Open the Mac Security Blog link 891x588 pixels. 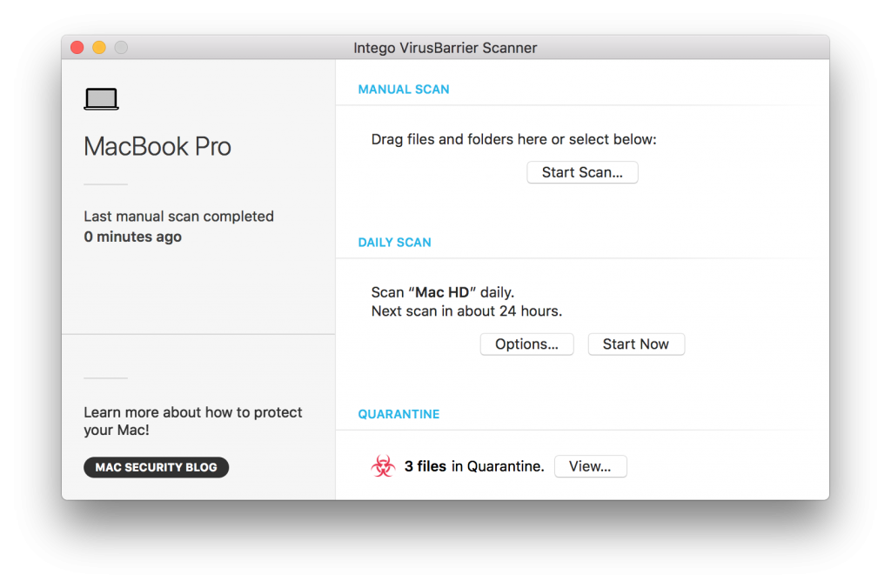pyautogui.click(x=156, y=467)
